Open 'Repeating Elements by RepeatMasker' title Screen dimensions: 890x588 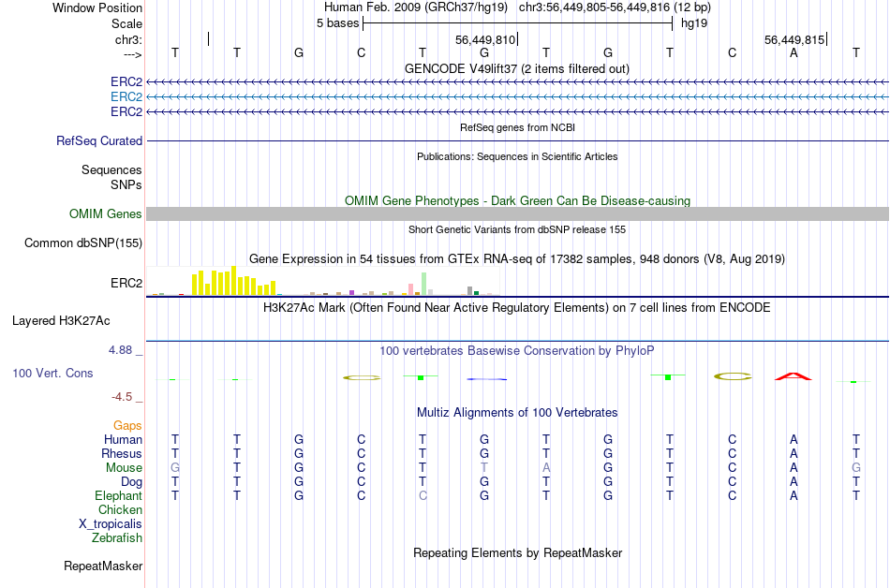click(517, 552)
